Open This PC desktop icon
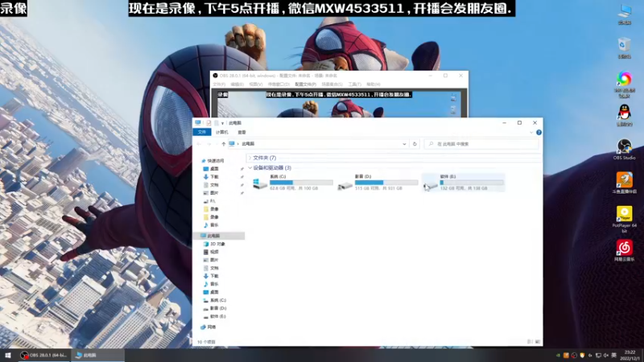 pyautogui.click(x=625, y=14)
